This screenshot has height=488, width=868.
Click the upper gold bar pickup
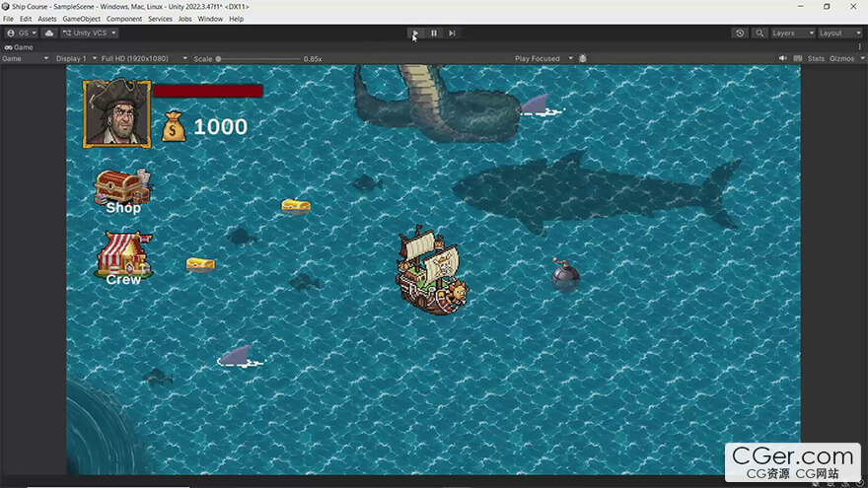pos(296,206)
